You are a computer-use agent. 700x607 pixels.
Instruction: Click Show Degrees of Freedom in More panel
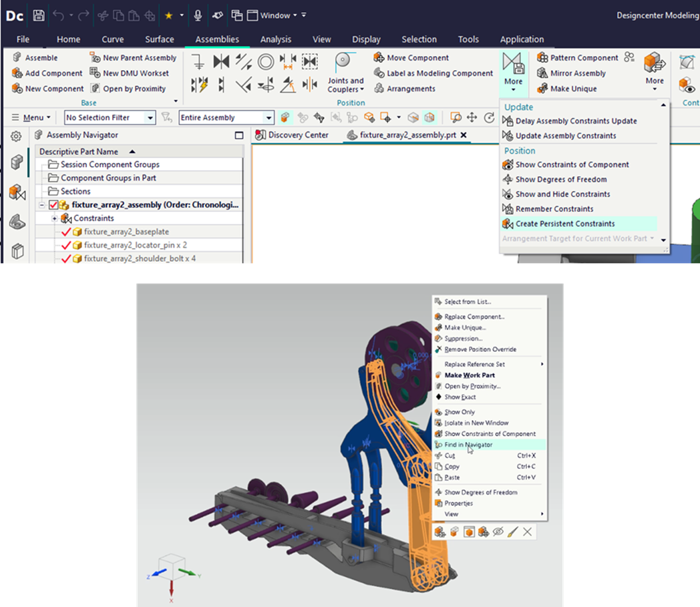pyautogui.click(x=554, y=180)
